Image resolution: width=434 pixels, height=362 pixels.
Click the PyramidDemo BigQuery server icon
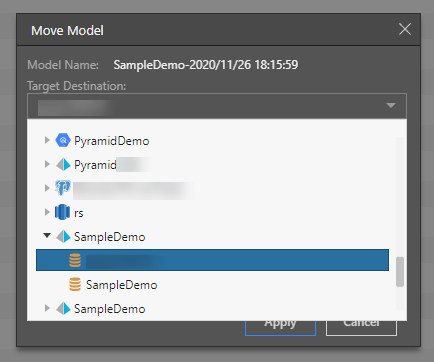(x=63, y=140)
